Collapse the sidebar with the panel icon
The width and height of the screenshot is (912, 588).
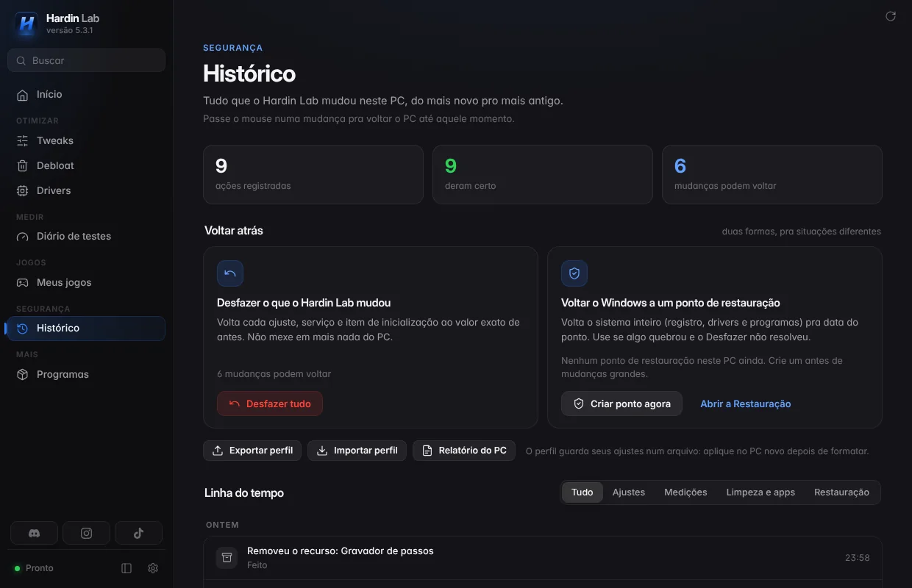[x=127, y=568]
